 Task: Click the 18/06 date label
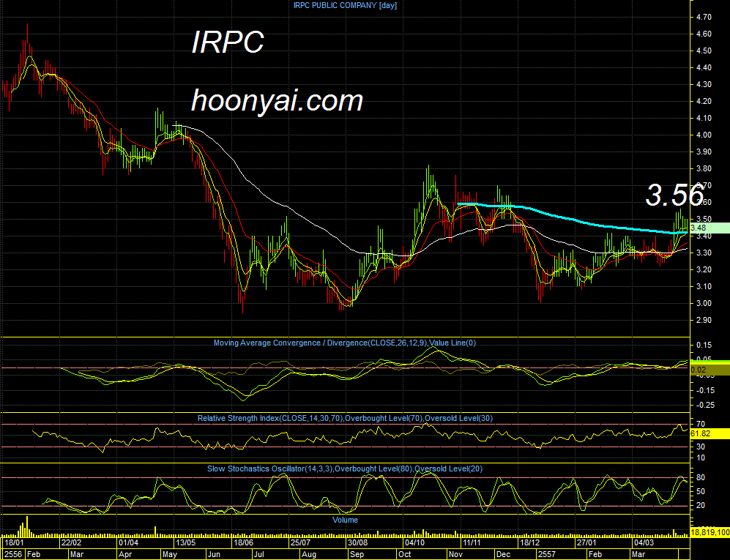[x=243, y=542]
